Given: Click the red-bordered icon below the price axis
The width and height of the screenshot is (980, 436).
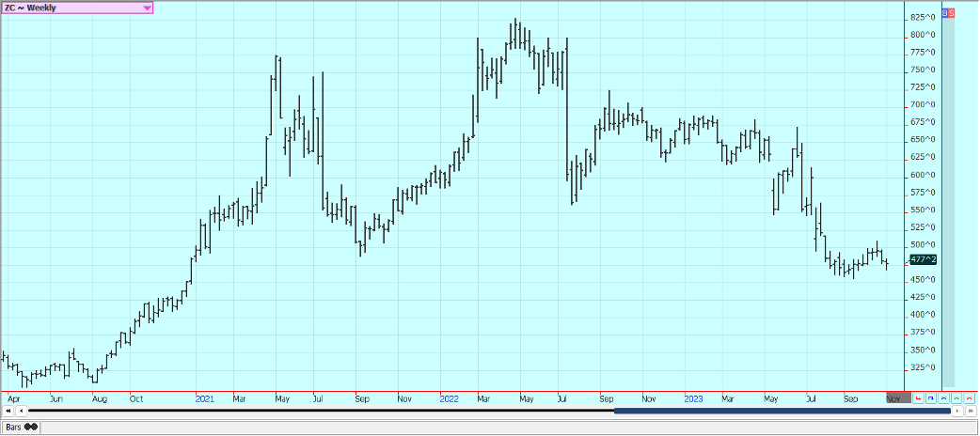Looking at the screenshot, I should tap(918, 397).
